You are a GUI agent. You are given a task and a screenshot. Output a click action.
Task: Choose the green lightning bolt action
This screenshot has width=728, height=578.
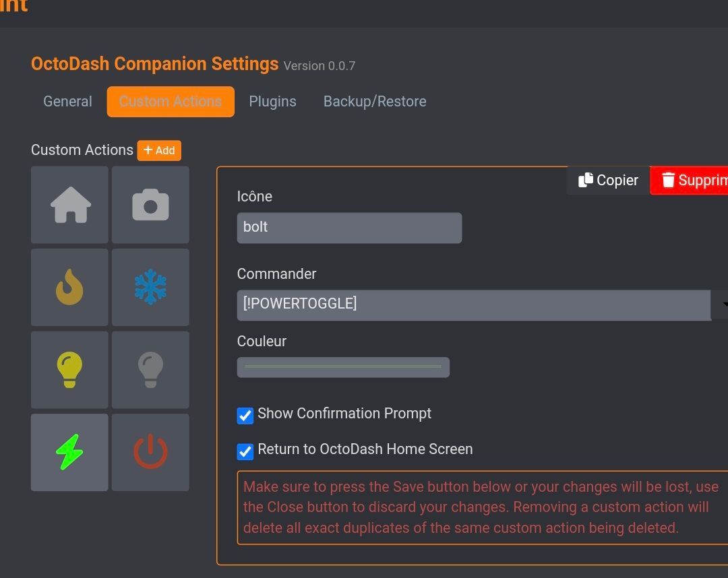coord(70,452)
